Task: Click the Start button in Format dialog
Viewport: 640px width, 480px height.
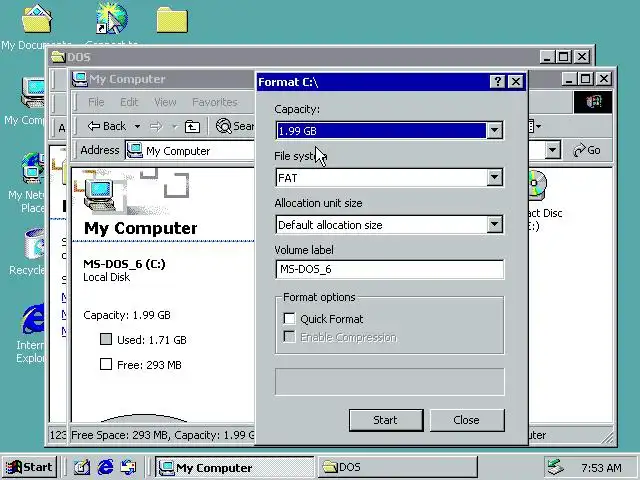Action: point(386,420)
